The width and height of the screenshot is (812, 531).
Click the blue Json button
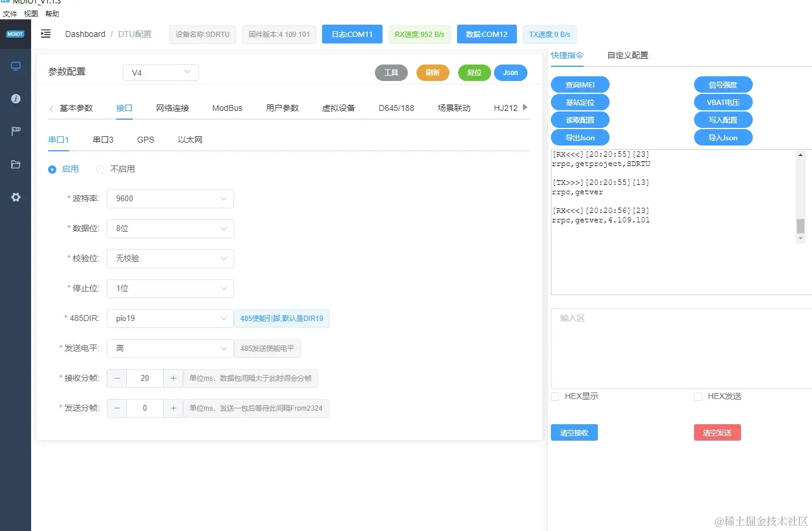pyautogui.click(x=511, y=73)
